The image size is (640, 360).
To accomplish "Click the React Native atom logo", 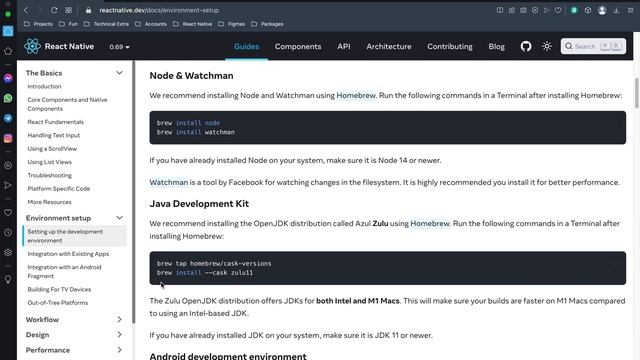I will pos(32,47).
